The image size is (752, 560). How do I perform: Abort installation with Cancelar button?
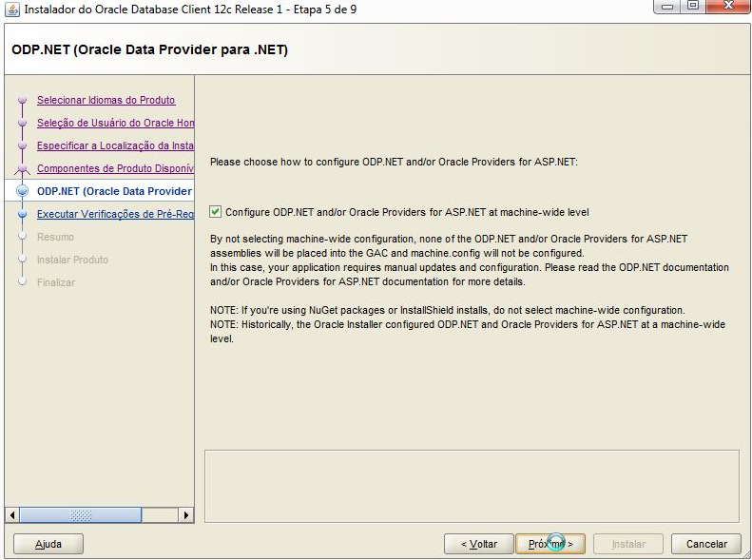point(706,544)
